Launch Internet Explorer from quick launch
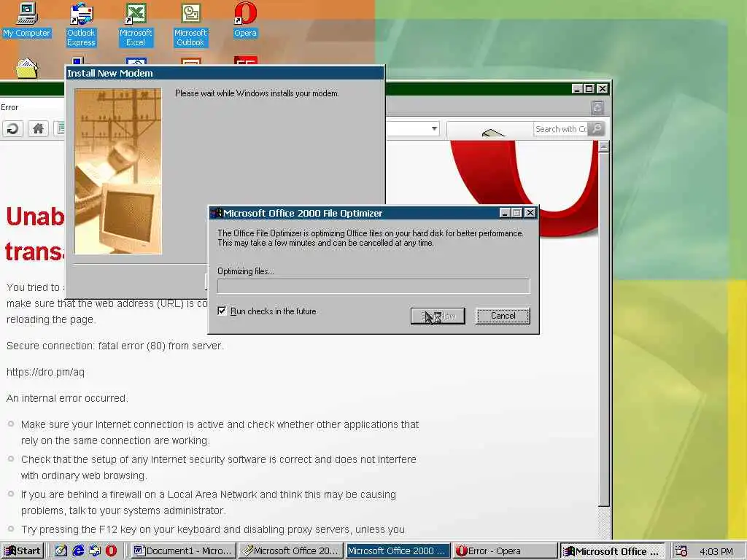The image size is (747, 560). tap(78, 551)
